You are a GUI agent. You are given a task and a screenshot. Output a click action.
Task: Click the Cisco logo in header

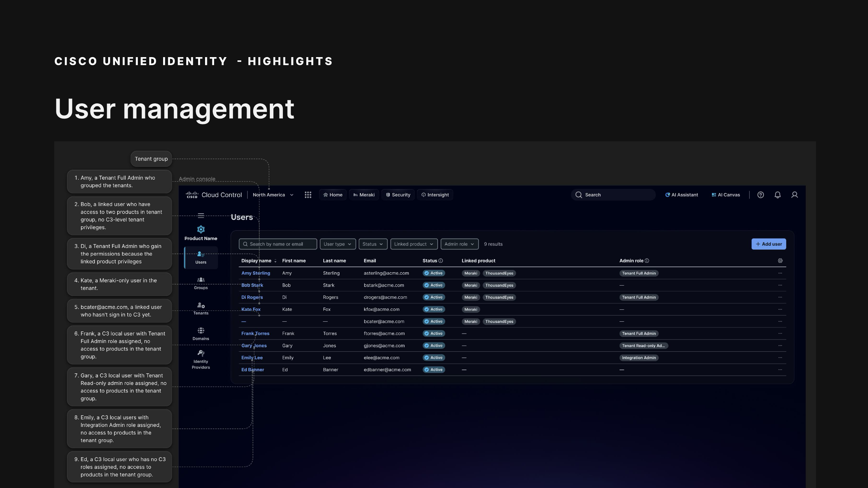click(x=192, y=195)
